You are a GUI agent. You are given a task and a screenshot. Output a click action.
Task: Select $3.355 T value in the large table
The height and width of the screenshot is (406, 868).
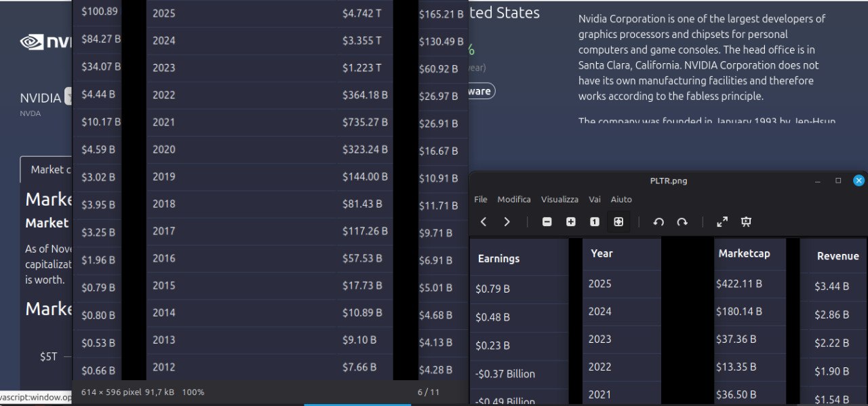(361, 41)
